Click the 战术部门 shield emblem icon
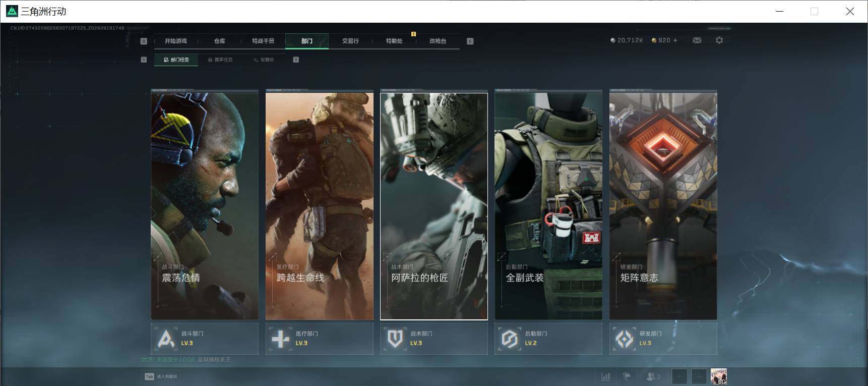 [395, 339]
